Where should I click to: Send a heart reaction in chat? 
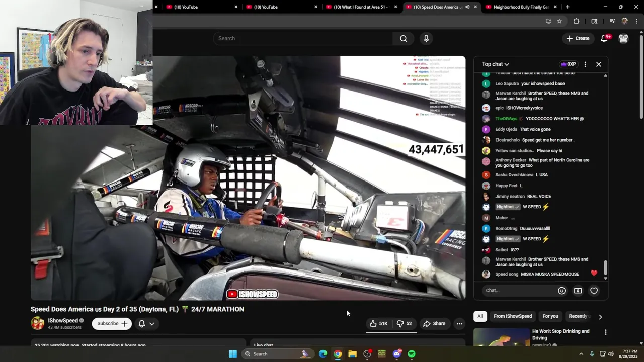594,291
